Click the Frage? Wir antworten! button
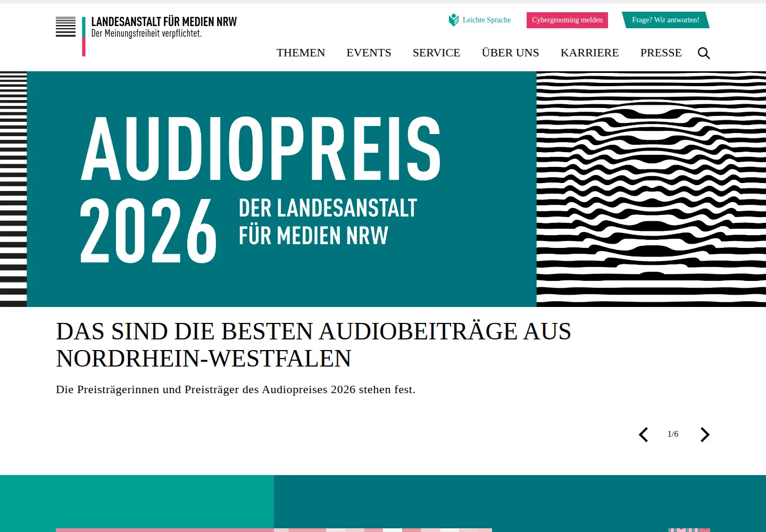 pyautogui.click(x=665, y=20)
